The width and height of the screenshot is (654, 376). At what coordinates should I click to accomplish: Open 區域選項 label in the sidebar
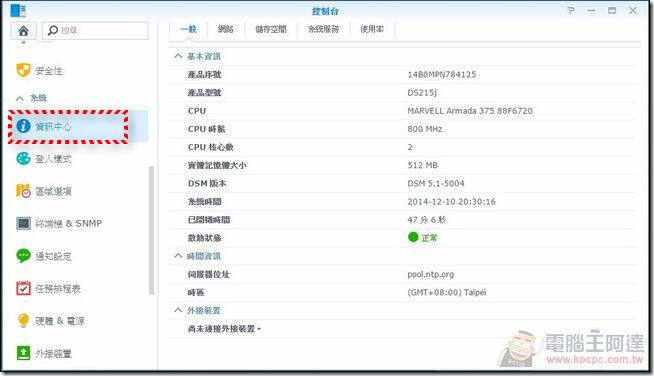pyautogui.click(x=53, y=191)
